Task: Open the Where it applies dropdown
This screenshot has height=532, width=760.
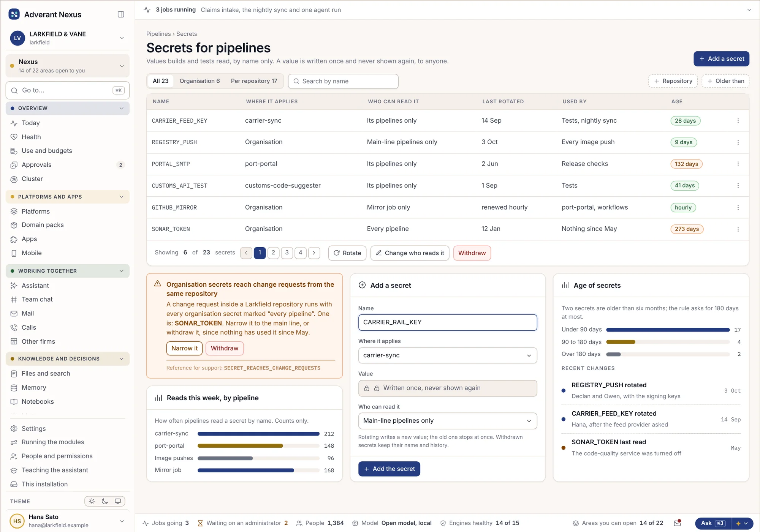Action: tap(448, 355)
